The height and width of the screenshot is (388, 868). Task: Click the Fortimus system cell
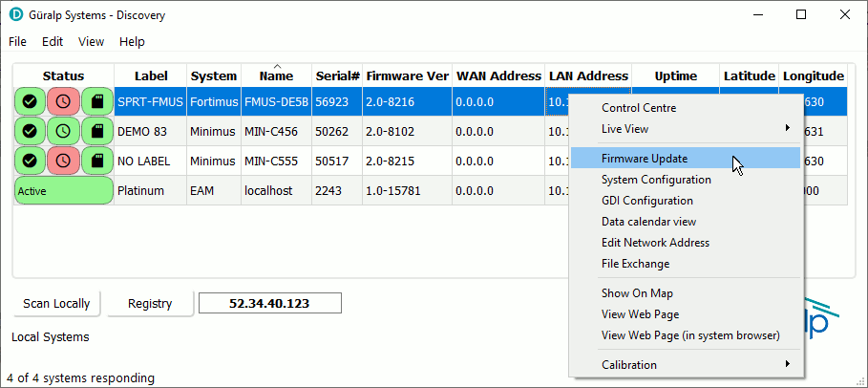tap(214, 101)
